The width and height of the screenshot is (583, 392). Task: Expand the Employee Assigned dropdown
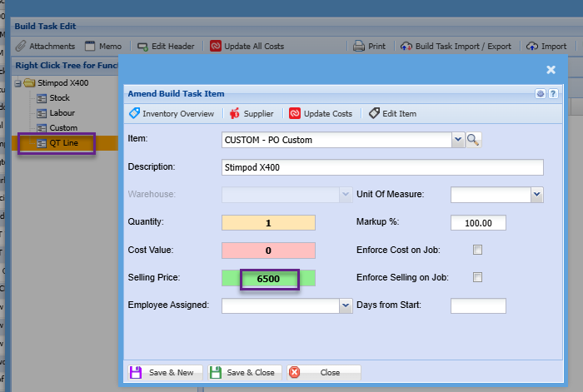(x=346, y=306)
